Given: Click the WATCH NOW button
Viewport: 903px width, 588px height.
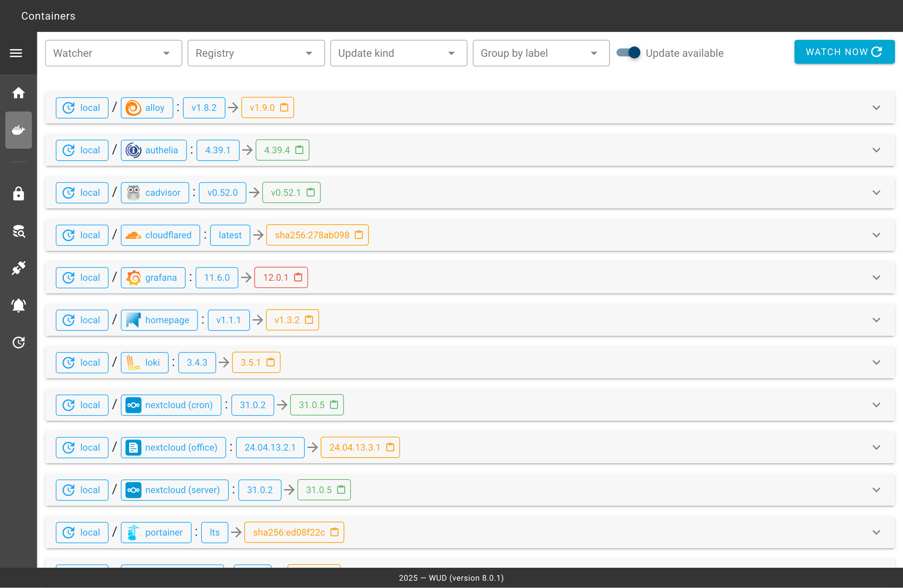Looking at the screenshot, I should (844, 52).
